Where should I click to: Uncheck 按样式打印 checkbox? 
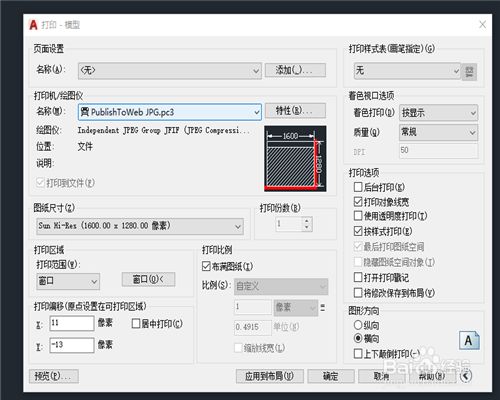(358, 231)
